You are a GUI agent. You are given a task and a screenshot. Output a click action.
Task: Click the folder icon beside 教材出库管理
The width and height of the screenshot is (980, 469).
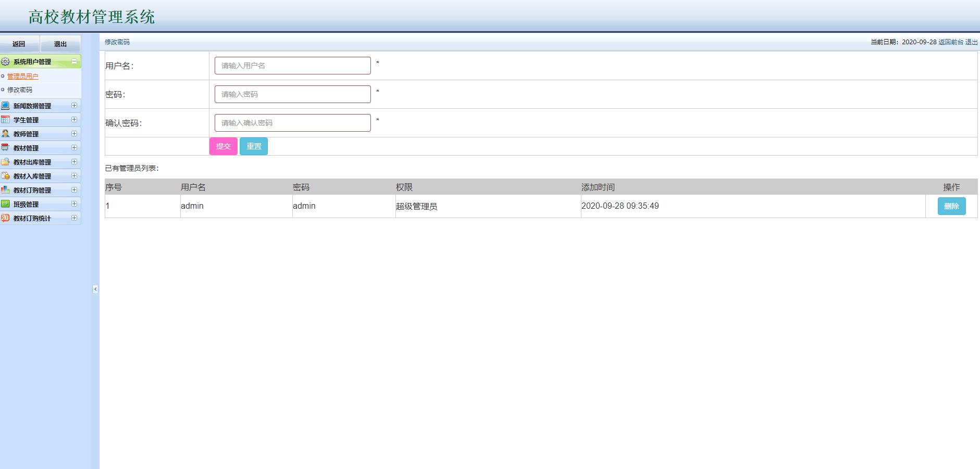(5, 161)
